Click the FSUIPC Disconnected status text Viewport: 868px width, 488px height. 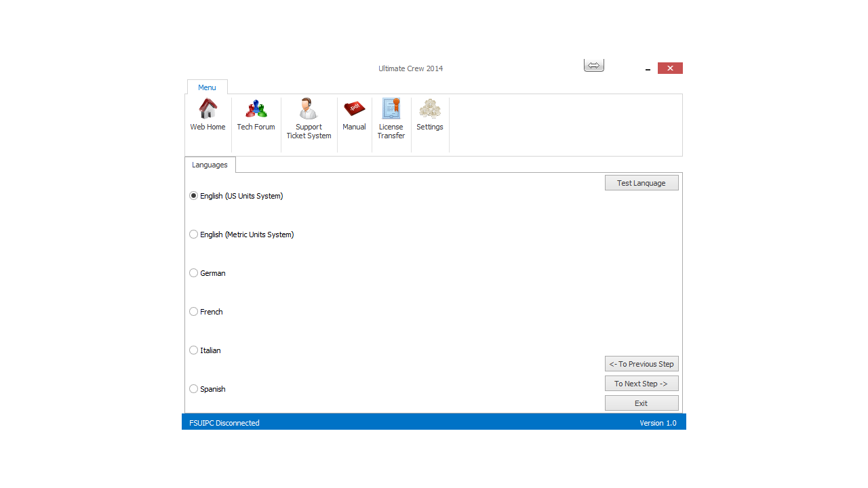224,423
